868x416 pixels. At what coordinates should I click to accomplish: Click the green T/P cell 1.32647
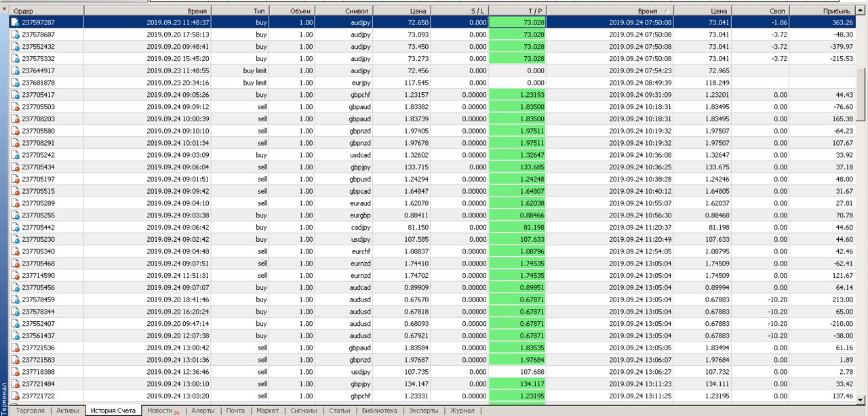(x=517, y=155)
